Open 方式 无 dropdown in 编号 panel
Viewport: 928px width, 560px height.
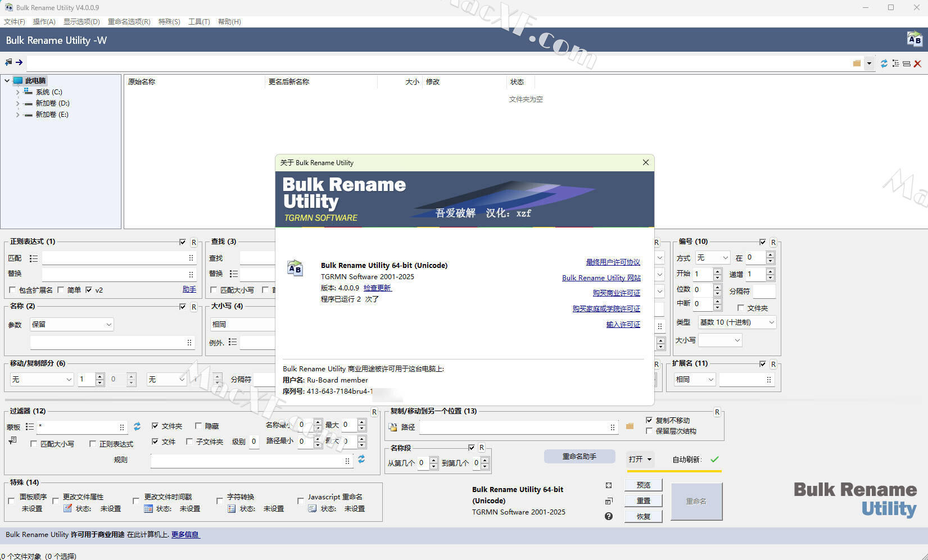pos(713,258)
